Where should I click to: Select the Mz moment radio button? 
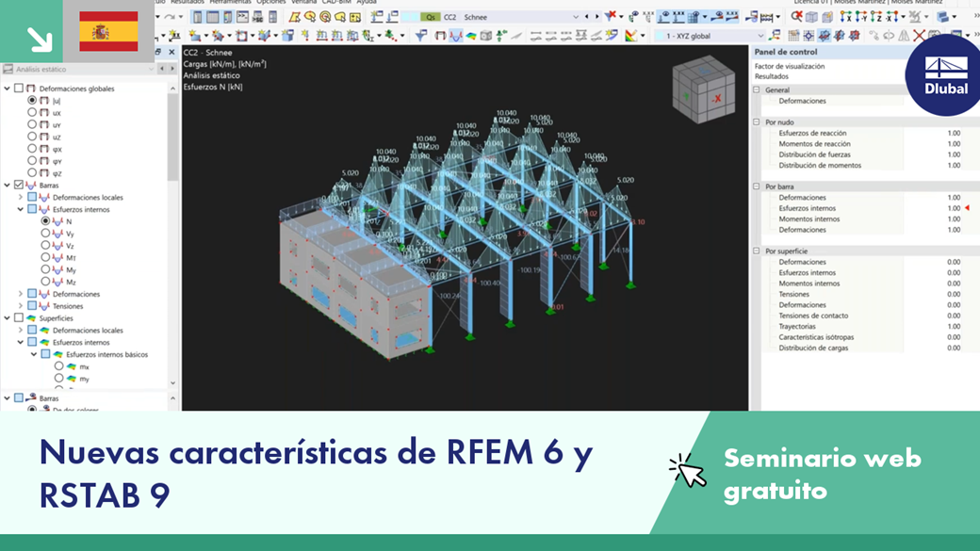coord(45,282)
